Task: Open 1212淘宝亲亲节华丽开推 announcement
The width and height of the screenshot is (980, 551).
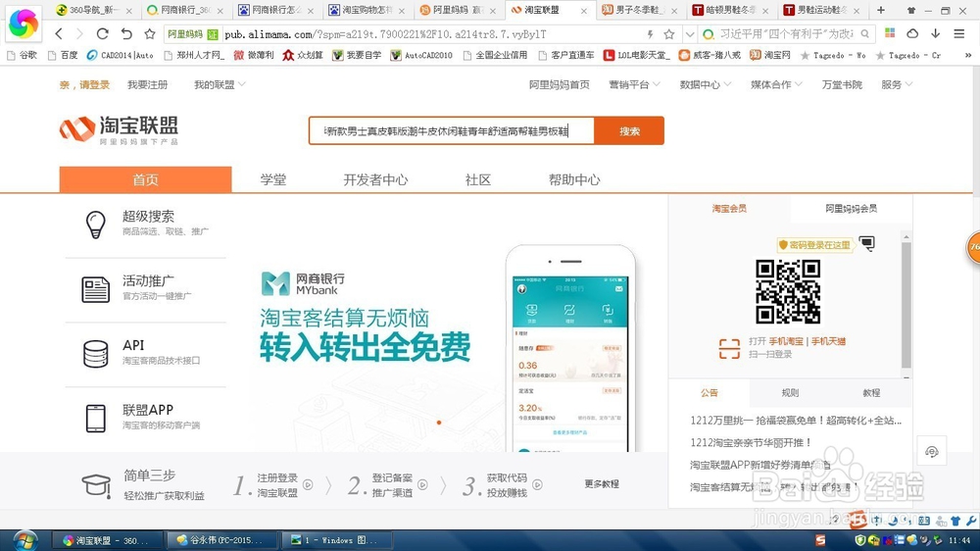Action: 750,442
